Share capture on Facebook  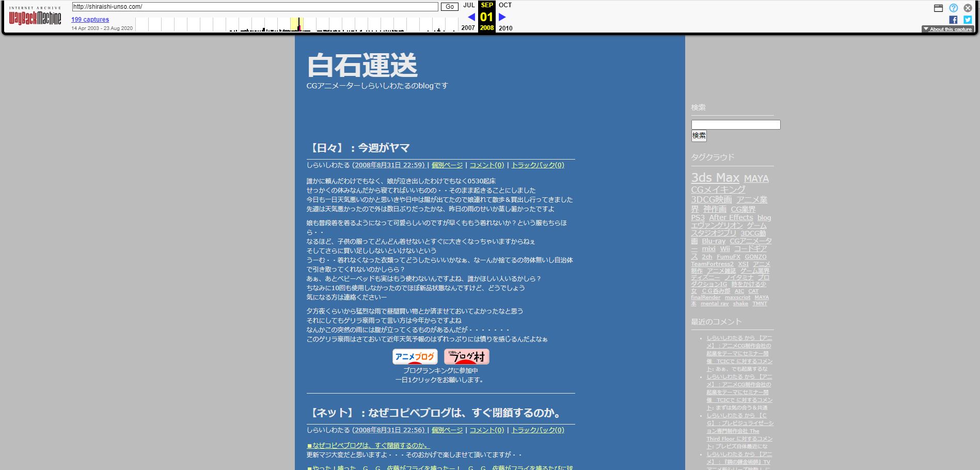coord(953,20)
